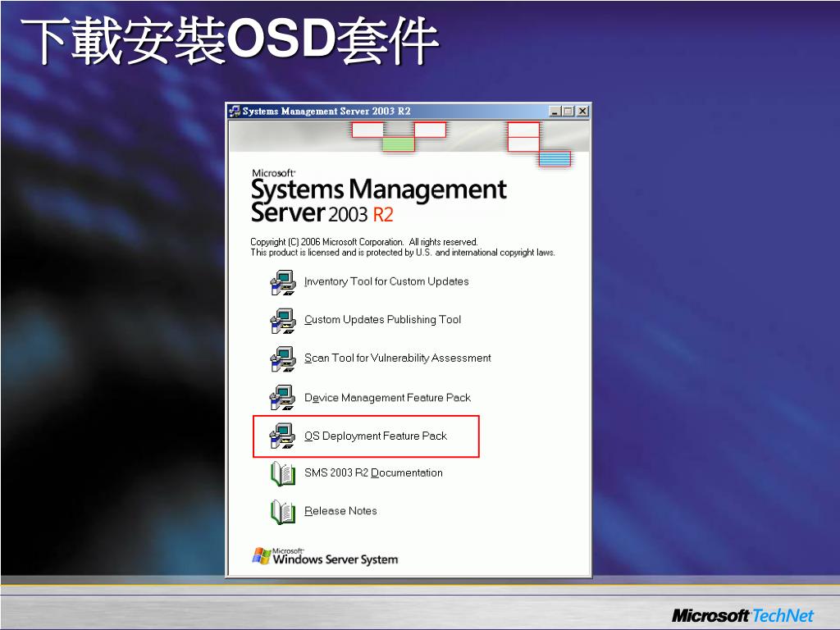Image resolution: width=840 pixels, height=630 pixels.
Task: Select Device Management Feature Pack link
Action: click(x=387, y=398)
